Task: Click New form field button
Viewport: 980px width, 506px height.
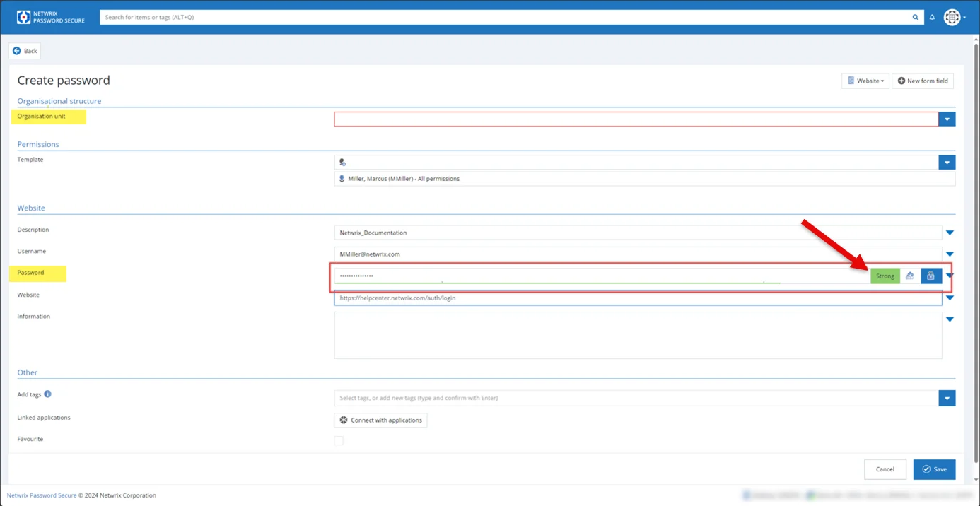Action: tap(923, 81)
